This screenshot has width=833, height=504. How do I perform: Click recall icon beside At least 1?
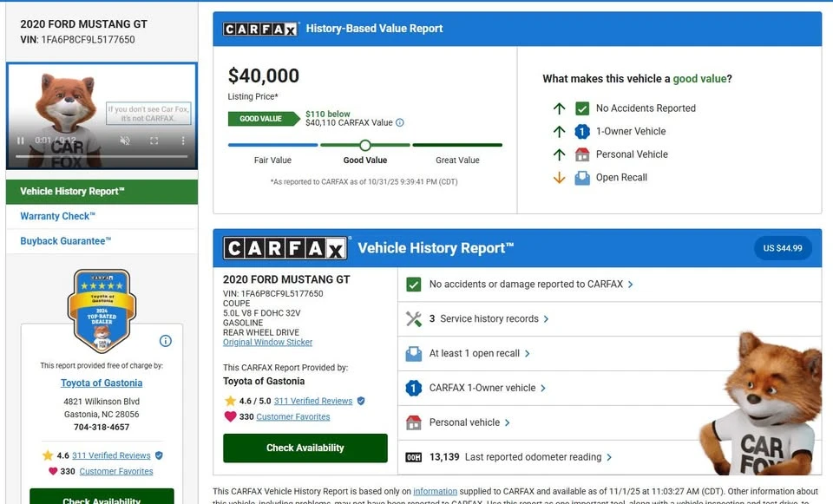point(414,354)
